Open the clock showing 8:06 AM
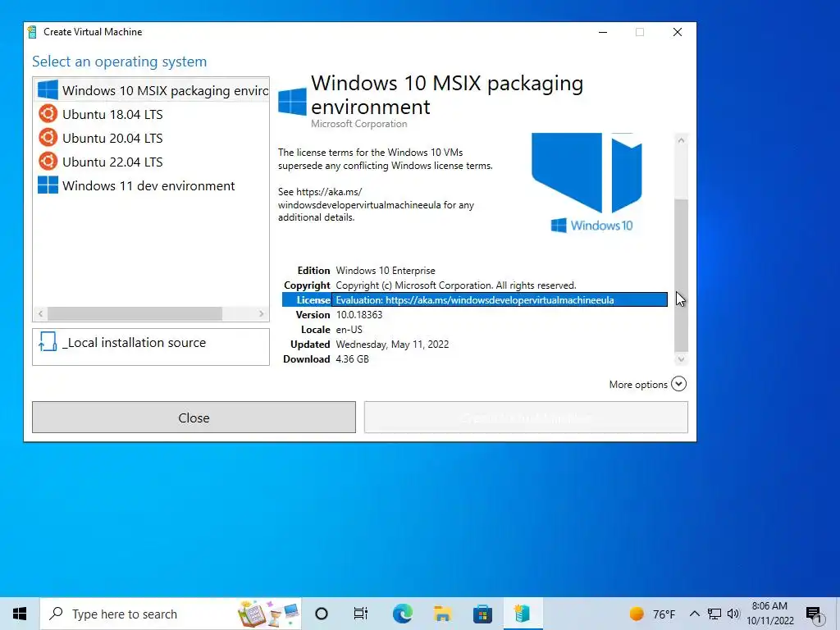The height and width of the screenshot is (630, 840). click(769, 614)
